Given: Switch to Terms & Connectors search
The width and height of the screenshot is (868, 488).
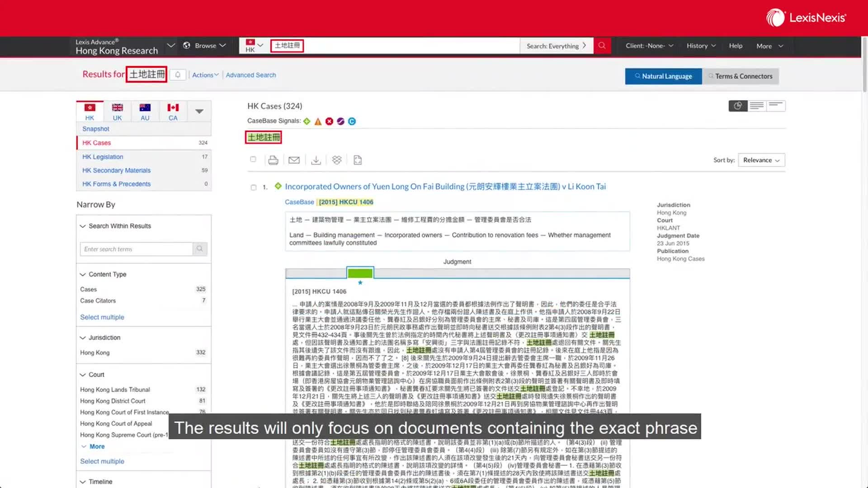Looking at the screenshot, I should pos(740,76).
